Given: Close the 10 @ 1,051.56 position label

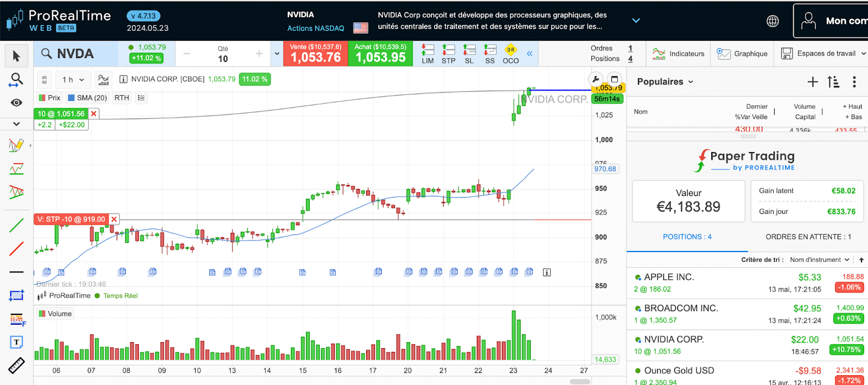Looking at the screenshot, I should tap(94, 113).
